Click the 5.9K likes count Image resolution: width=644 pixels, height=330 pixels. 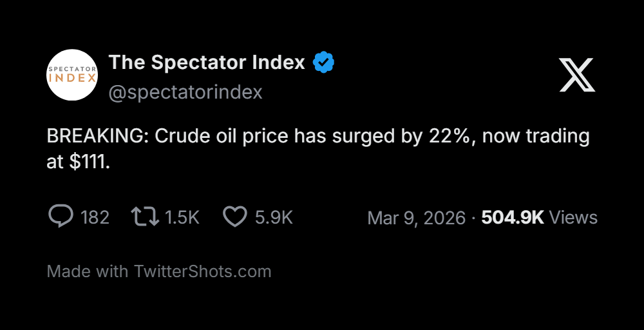tap(274, 217)
